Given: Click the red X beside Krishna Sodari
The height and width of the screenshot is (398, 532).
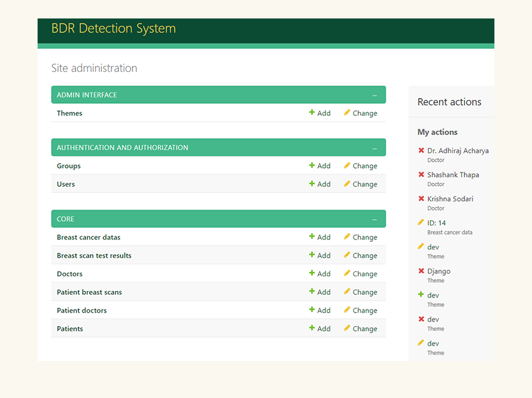Looking at the screenshot, I should [421, 198].
